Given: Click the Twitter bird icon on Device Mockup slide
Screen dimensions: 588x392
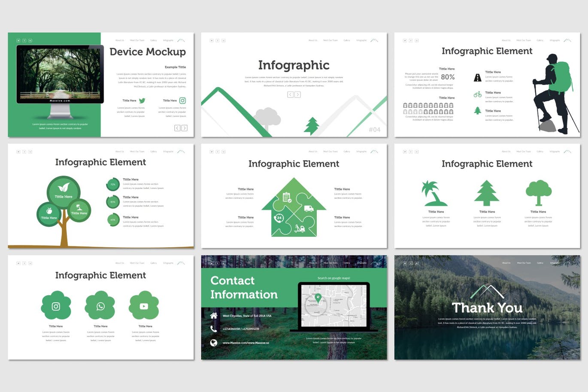Looking at the screenshot, I should tap(142, 100).
